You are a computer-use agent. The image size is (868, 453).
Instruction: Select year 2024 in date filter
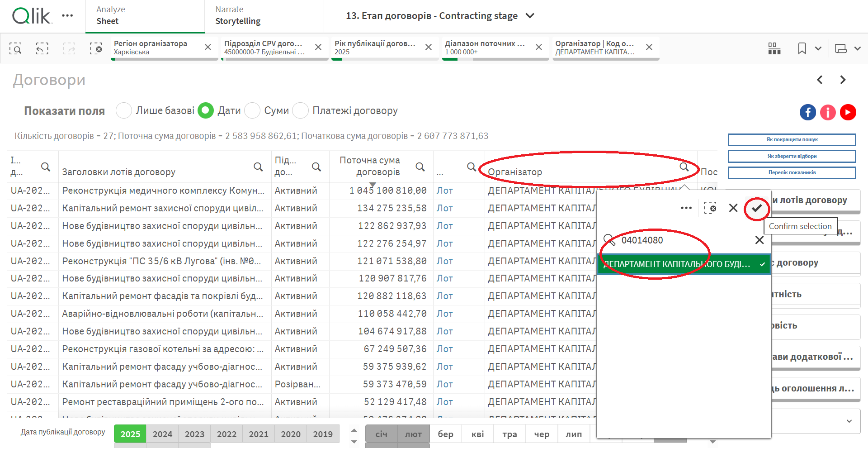[x=162, y=434]
